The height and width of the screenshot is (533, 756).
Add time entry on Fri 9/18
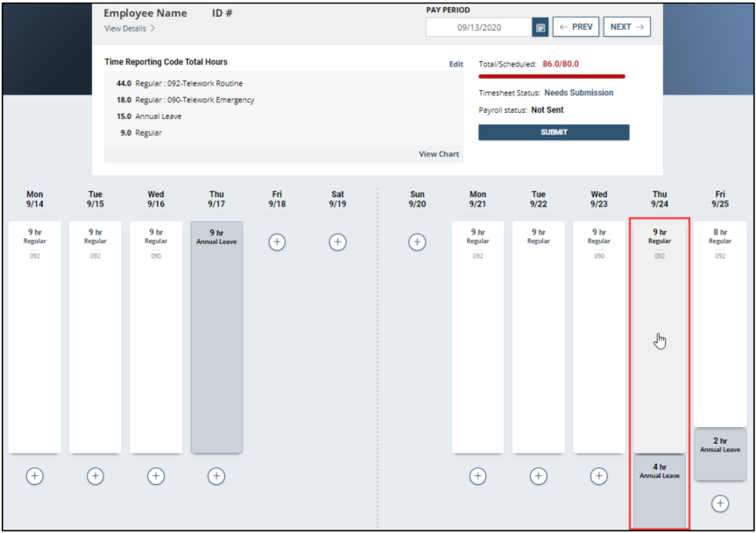tap(277, 242)
